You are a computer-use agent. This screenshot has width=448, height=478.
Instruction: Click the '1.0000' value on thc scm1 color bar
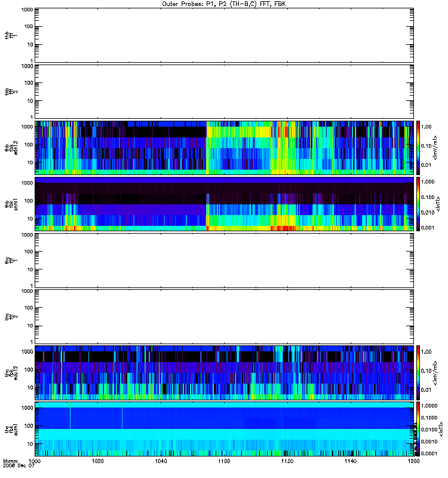[x=429, y=406]
